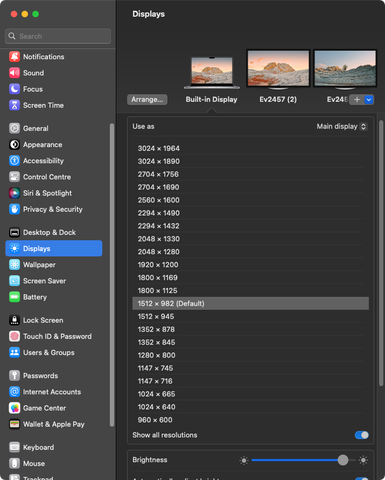Click the Wallpaper icon
385x480 pixels.
point(14,265)
